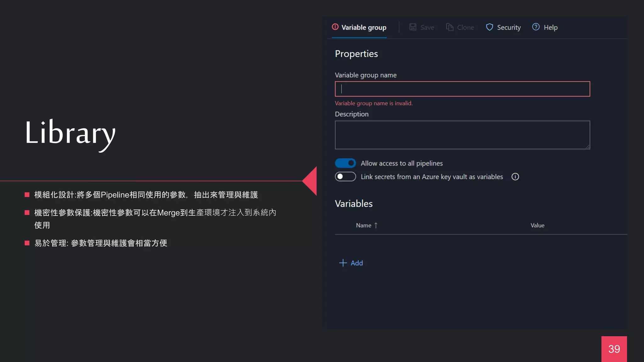The image size is (644, 362).
Task: Click the Save button label
Action: pos(427,28)
